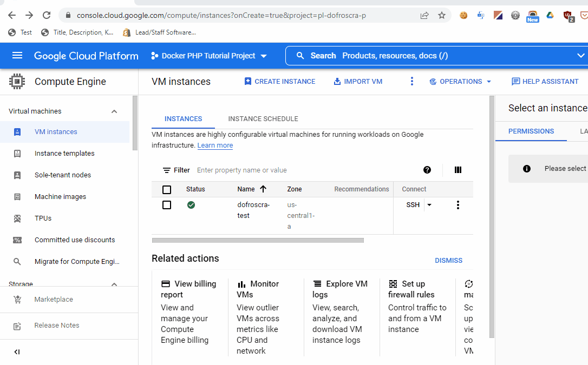The height and width of the screenshot is (365, 588).
Task: Open the Set up firewall rules card
Action: [x=417, y=306]
